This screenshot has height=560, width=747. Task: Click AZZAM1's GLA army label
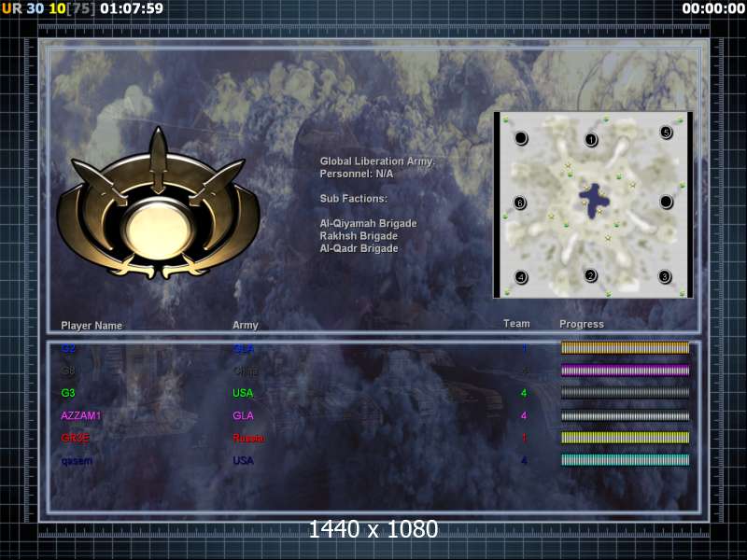click(243, 415)
